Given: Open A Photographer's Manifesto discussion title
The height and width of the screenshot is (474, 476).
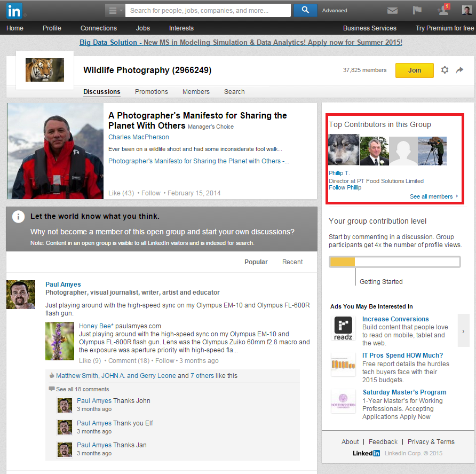Looking at the screenshot, I should (x=197, y=121).
